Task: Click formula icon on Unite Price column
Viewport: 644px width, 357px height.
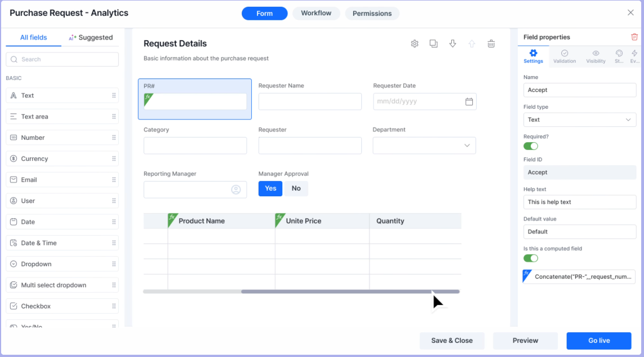Action: (x=279, y=219)
